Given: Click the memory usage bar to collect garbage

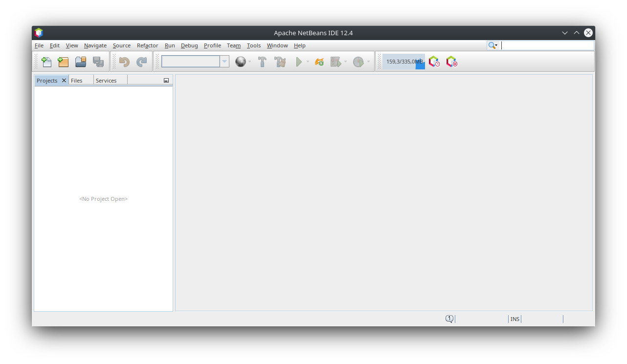Looking at the screenshot, I should pyautogui.click(x=403, y=62).
